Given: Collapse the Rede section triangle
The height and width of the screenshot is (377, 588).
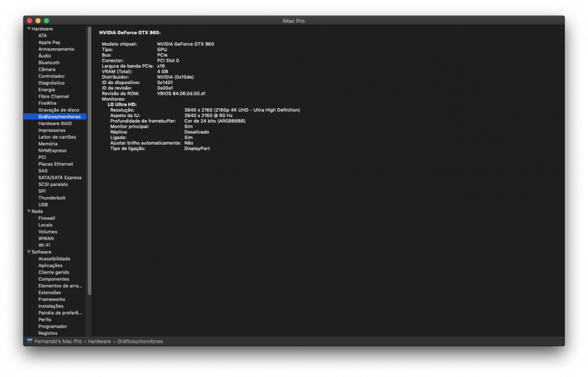Looking at the screenshot, I should click(x=29, y=211).
